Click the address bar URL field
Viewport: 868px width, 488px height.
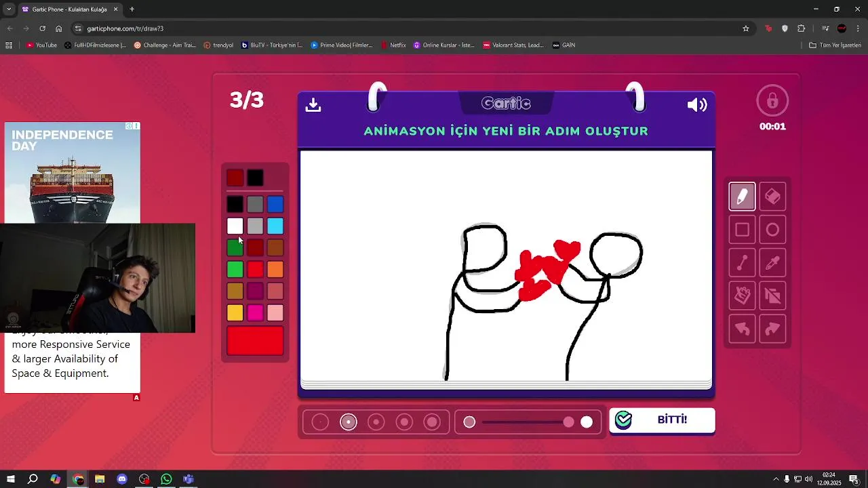coord(407,28)
